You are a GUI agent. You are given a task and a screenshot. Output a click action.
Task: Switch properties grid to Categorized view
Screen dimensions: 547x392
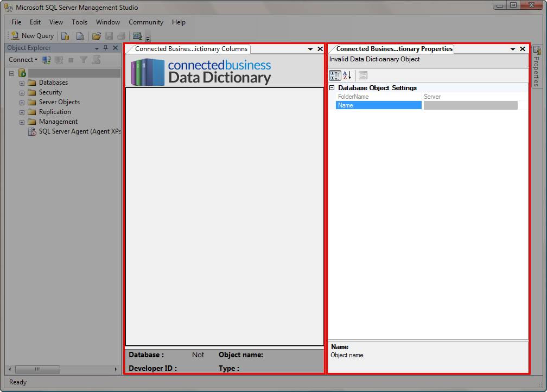tap(335, 75)
